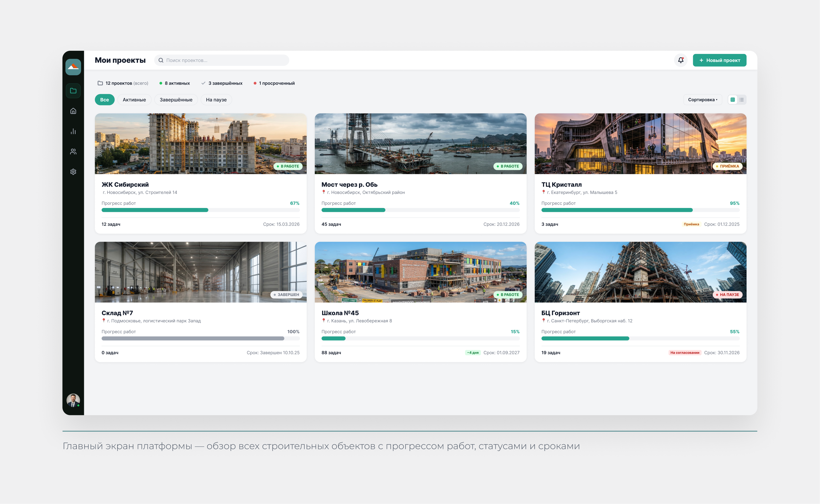Open the team users icon in sidebar
Screen dimensions: 820x504
(x=73, y=152)
